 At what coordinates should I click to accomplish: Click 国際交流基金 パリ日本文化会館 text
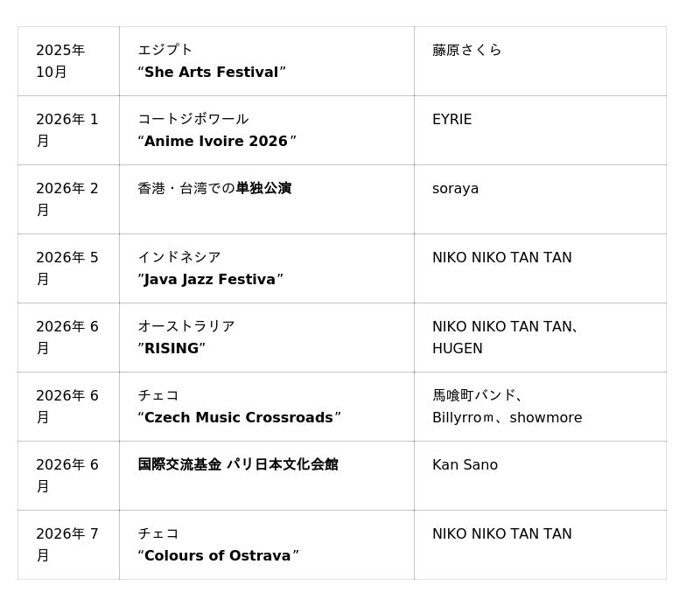238,464
